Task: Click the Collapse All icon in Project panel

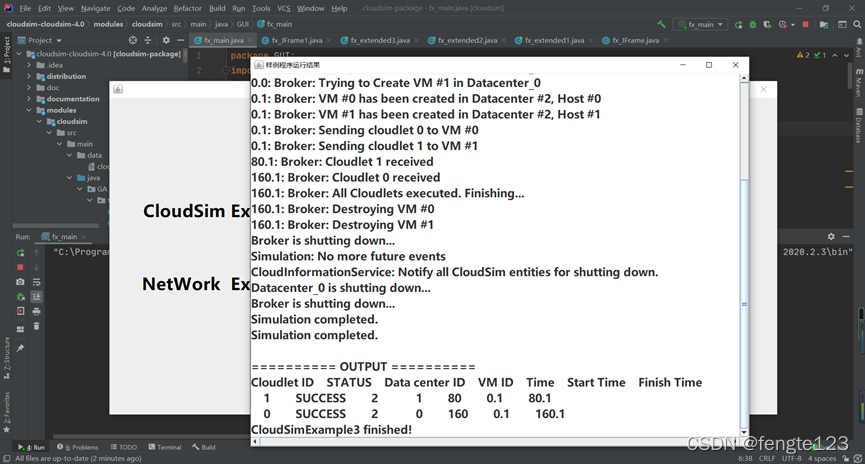Action: tap(148, 40)
